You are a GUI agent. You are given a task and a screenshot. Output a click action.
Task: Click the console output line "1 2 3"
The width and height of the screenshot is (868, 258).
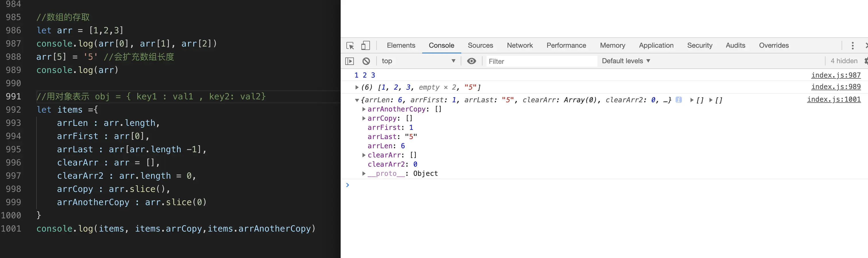(x=364, y=75)
